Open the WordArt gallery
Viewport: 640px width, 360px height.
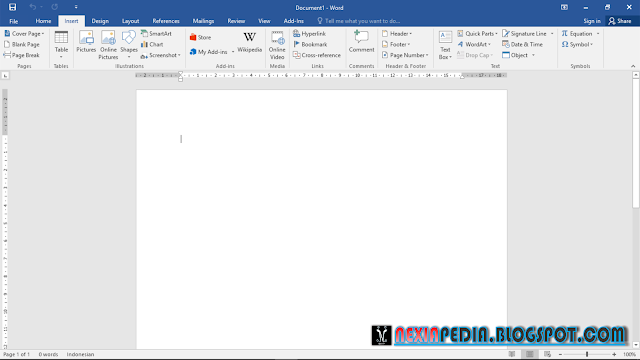coord(474,44)
